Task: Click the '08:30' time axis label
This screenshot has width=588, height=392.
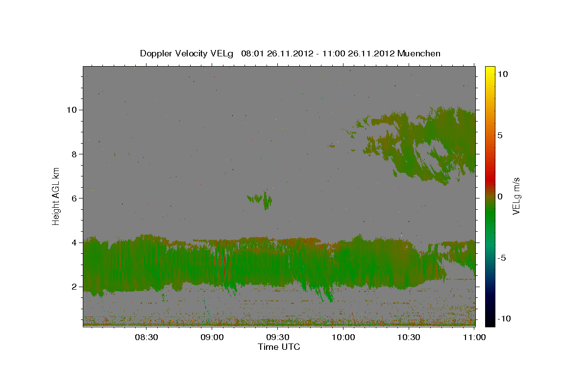Action: tap(146, 338)
